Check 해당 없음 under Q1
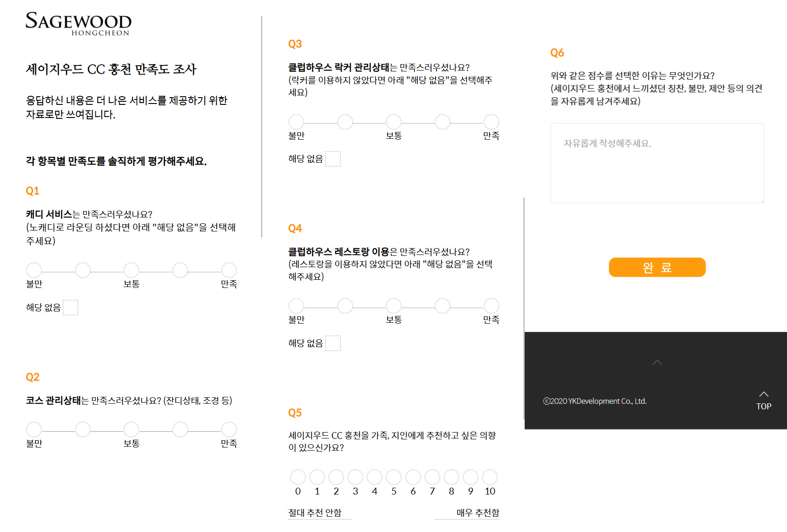This screenshot has width=787, height=532. (x=71, y=307)
